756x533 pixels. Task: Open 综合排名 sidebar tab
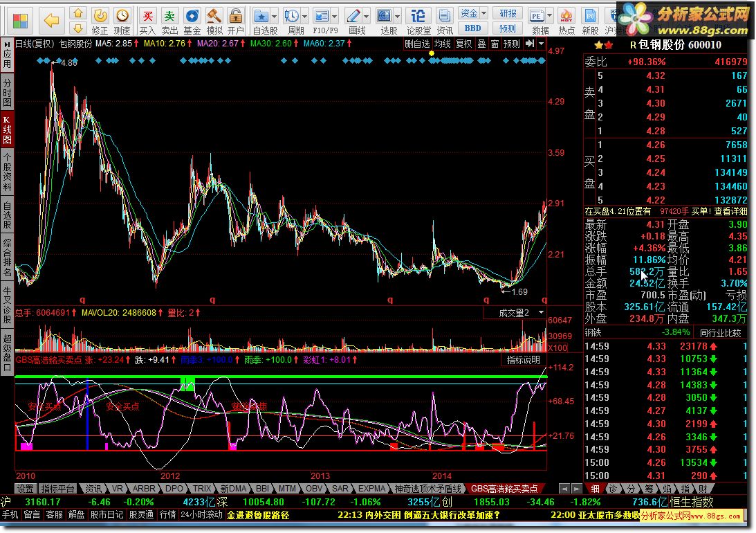(7, 257)
